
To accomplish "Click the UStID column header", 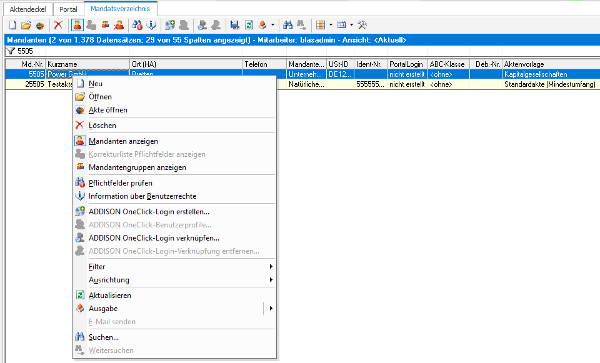I will (x=340, y=64).
